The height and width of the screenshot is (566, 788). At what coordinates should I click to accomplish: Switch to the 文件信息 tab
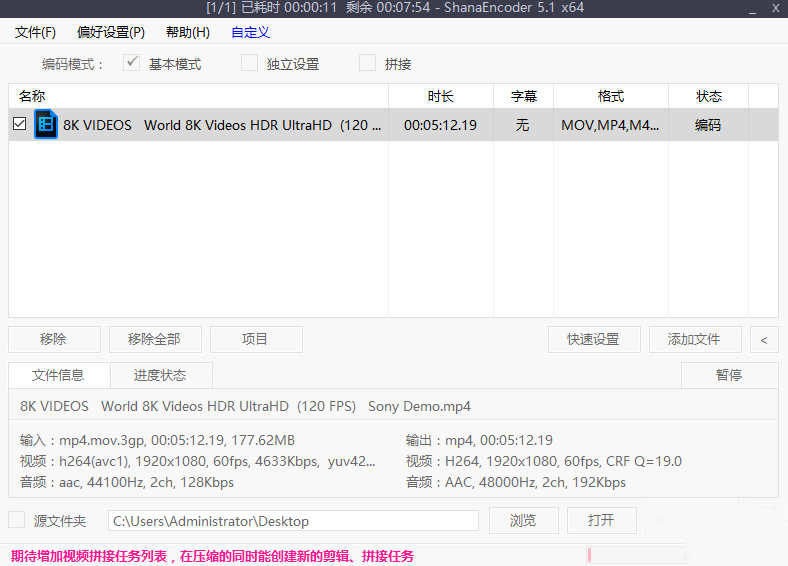[x=59, y=375]
